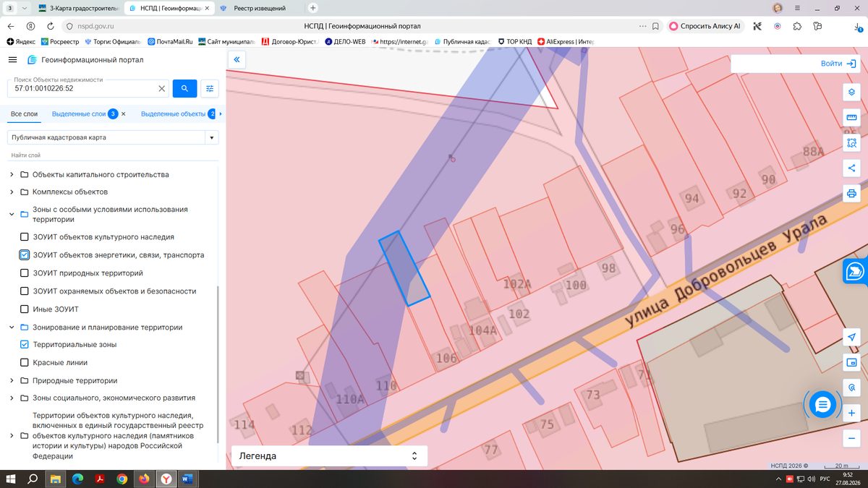The width and height of the screenshot is (868, 488).
Task: Expand Территории объектов культурного наследия group
Action: [12, 436]
